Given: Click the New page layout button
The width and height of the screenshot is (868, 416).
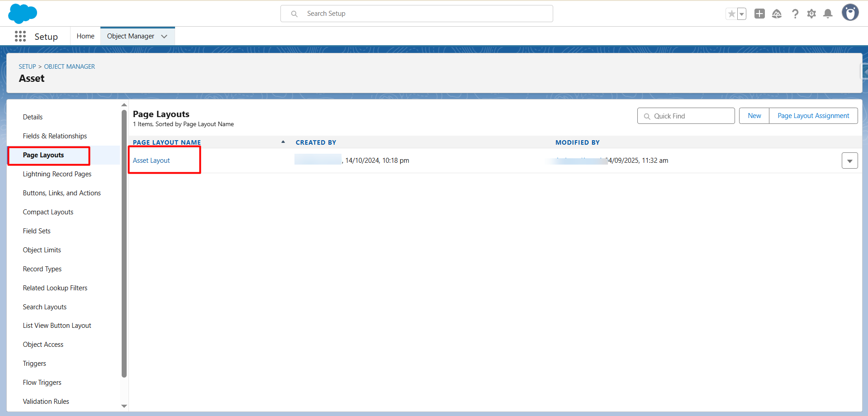Looking at the screenshot, I should tap(754, 116).
